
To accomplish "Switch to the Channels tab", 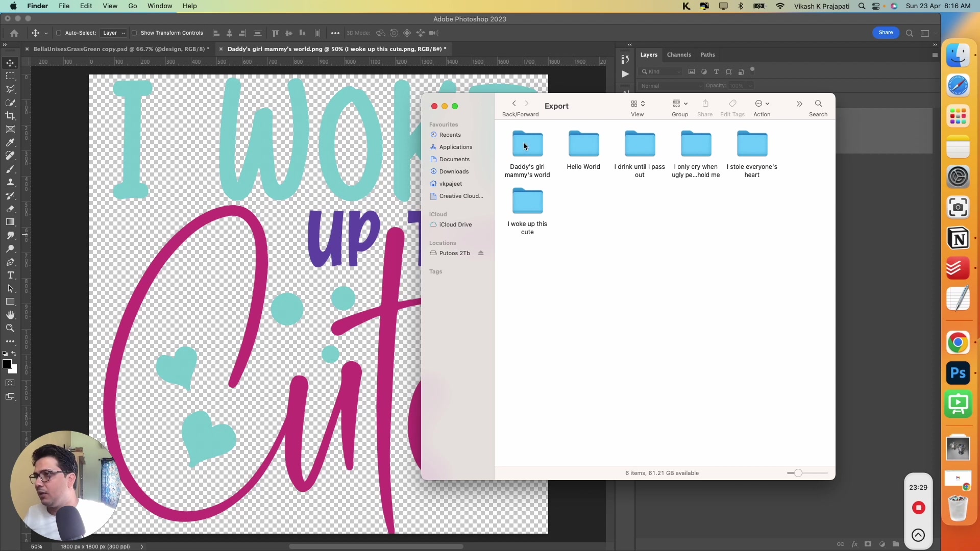I will pos(679,55).
